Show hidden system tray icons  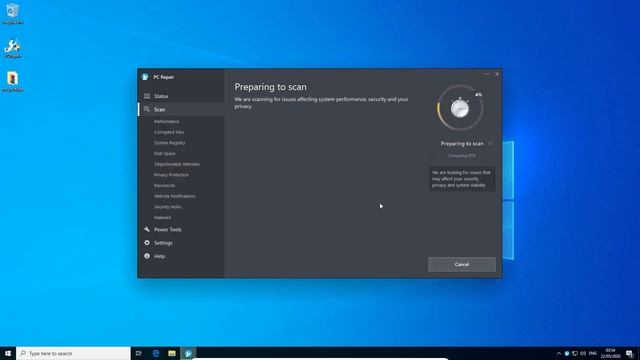(x=558, y=353)
